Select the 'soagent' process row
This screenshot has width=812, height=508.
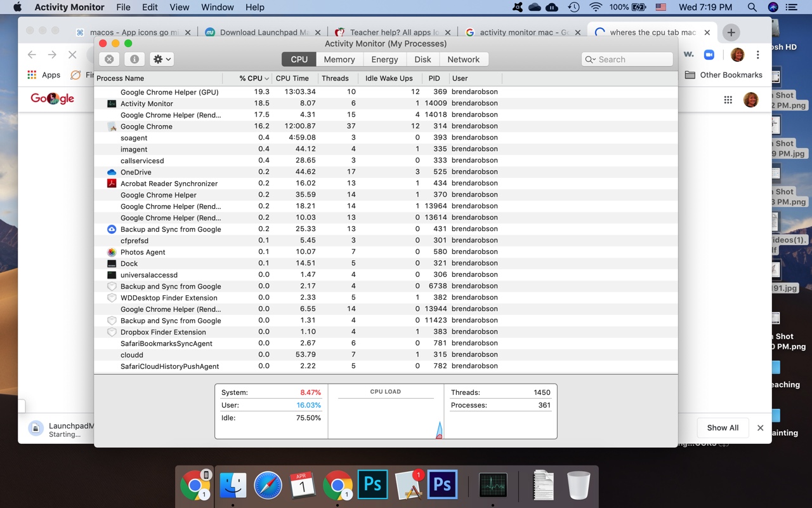(x=386, y=138)
